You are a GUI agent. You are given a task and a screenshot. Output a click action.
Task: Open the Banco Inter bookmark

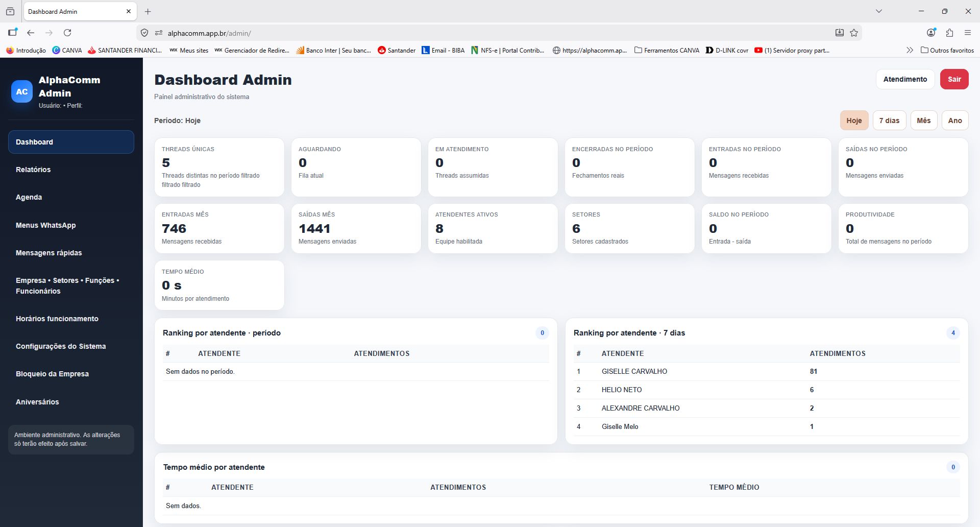click(x=333, y=50)
